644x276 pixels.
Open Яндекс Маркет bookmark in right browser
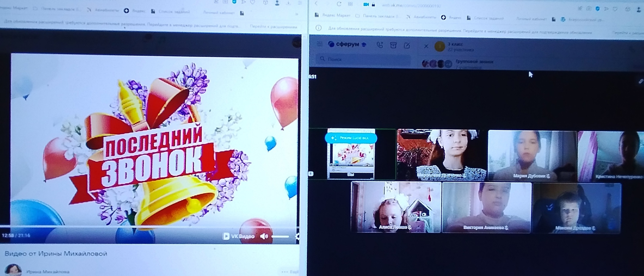tap(333, 15)
